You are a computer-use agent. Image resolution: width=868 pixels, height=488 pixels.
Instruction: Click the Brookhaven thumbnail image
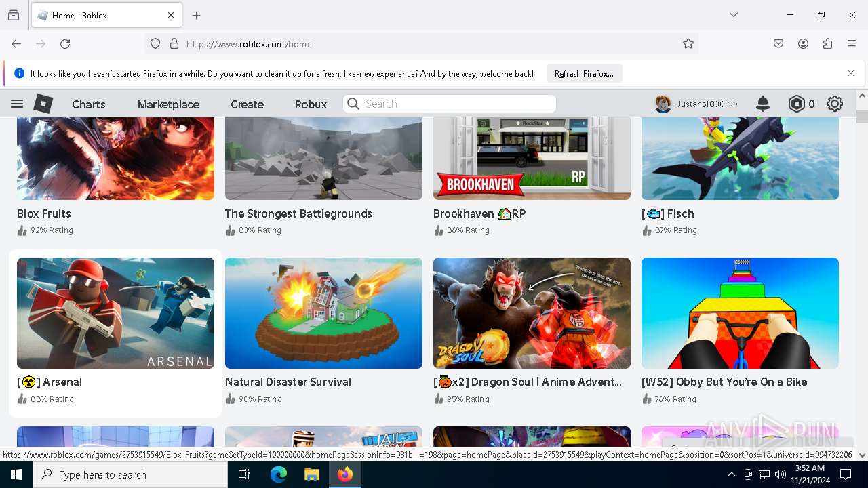[x=532, y=159]
